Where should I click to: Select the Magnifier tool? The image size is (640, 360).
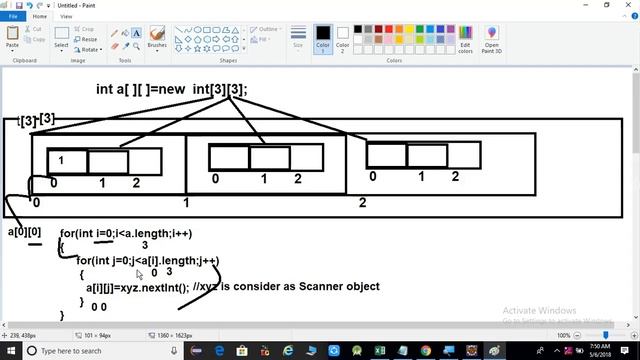pyautogui.click(x=136, y=47)
